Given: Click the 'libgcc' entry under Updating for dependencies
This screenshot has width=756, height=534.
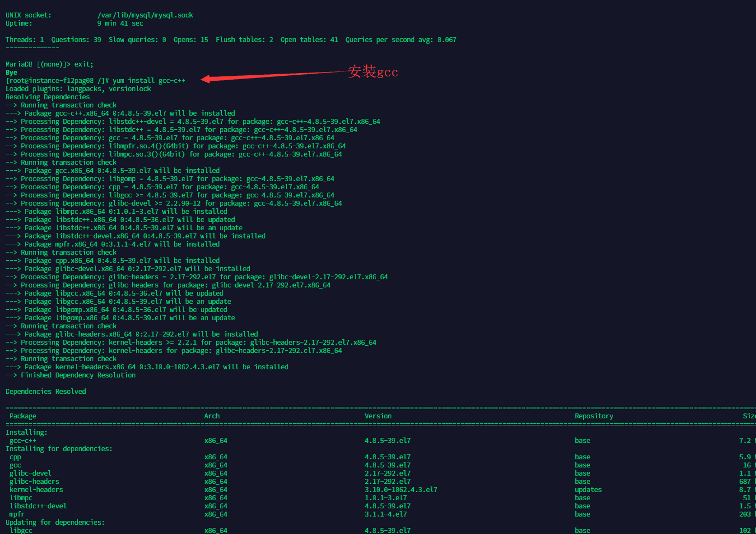Looking at the screenshot, I should [21, 530].
